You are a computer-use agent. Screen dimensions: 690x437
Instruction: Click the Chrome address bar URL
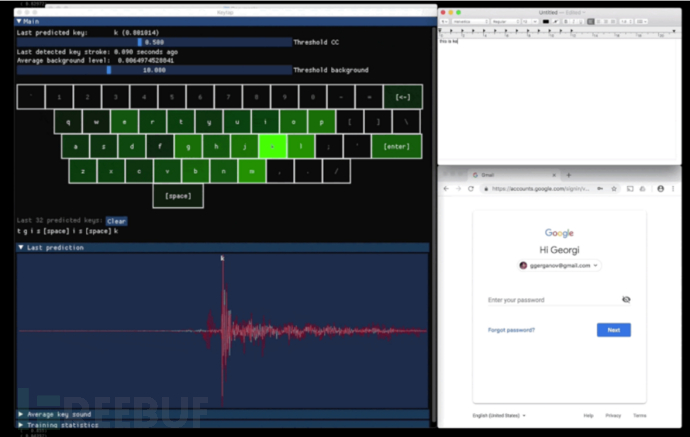click(x=540, y=189)
